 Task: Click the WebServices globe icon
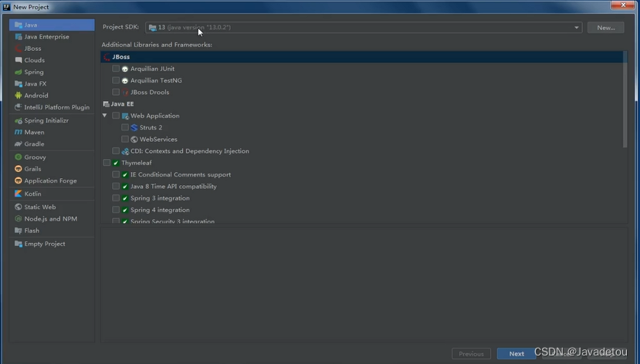pyautogui.click(x=134, y=140)
